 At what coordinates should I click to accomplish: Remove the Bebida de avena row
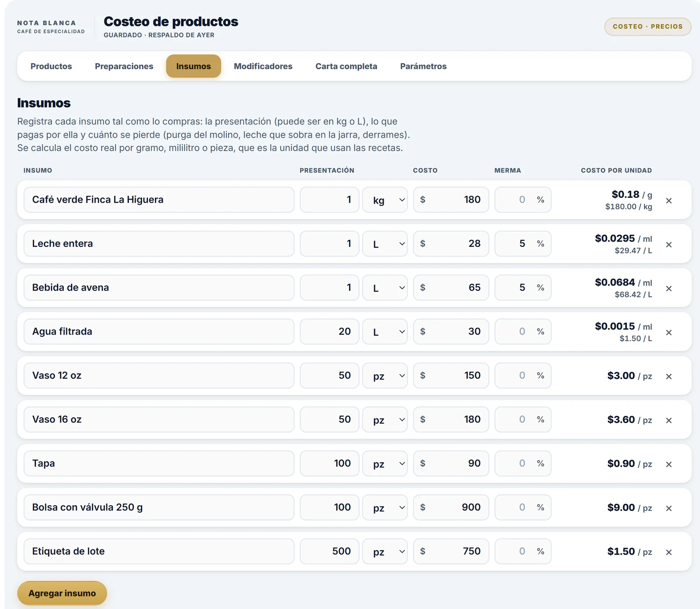pyautogui.click(x=668, y=289)
